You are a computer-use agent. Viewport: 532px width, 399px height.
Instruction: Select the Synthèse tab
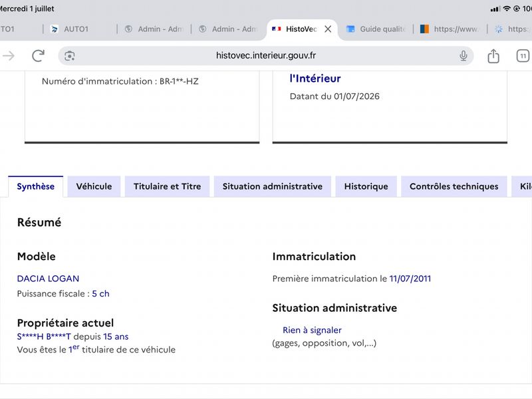coord(36,186)
